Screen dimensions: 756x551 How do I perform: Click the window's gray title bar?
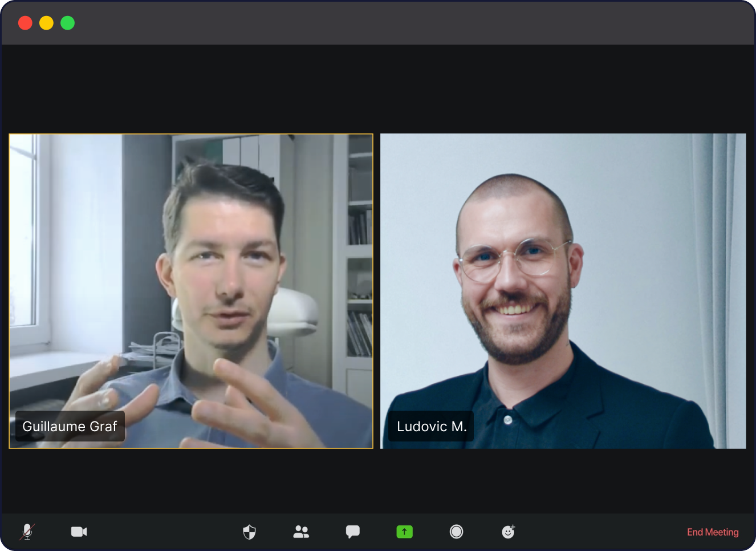click(x=376, y=23)
